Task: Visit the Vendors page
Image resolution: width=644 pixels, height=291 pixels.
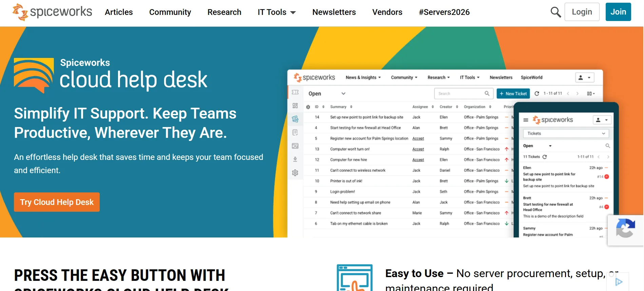Action: click(x=387, y=12)
